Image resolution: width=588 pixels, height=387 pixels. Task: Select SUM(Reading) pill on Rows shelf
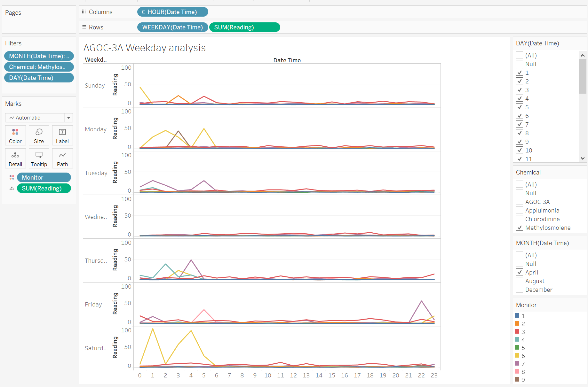click(245, 27)
